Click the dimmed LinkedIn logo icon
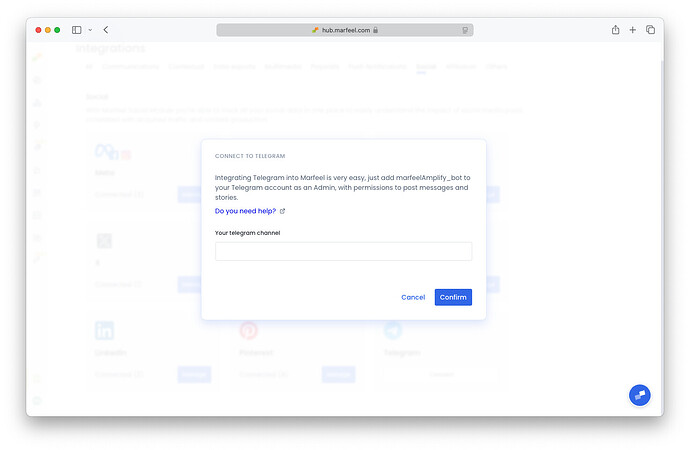The width and height of the screenshot is (690, 450). tap(104, 330)
